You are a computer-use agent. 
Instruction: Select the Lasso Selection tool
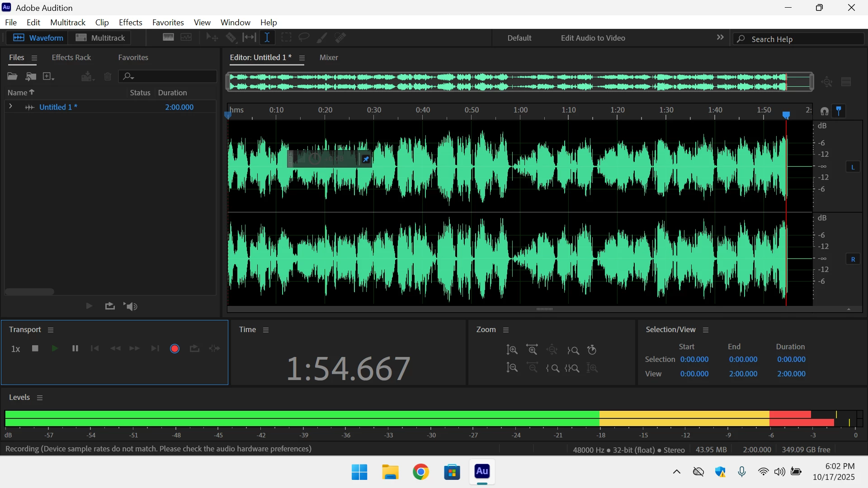tap(304, 38)
